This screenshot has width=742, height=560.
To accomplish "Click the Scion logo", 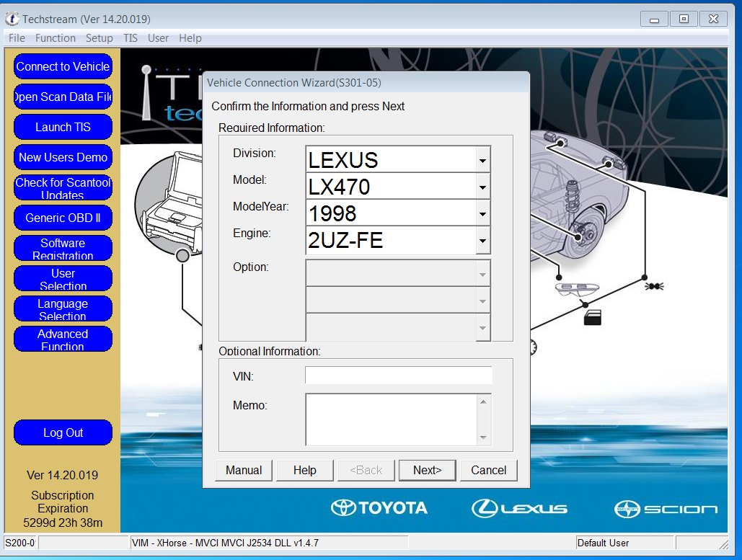I will click(666, 509).
